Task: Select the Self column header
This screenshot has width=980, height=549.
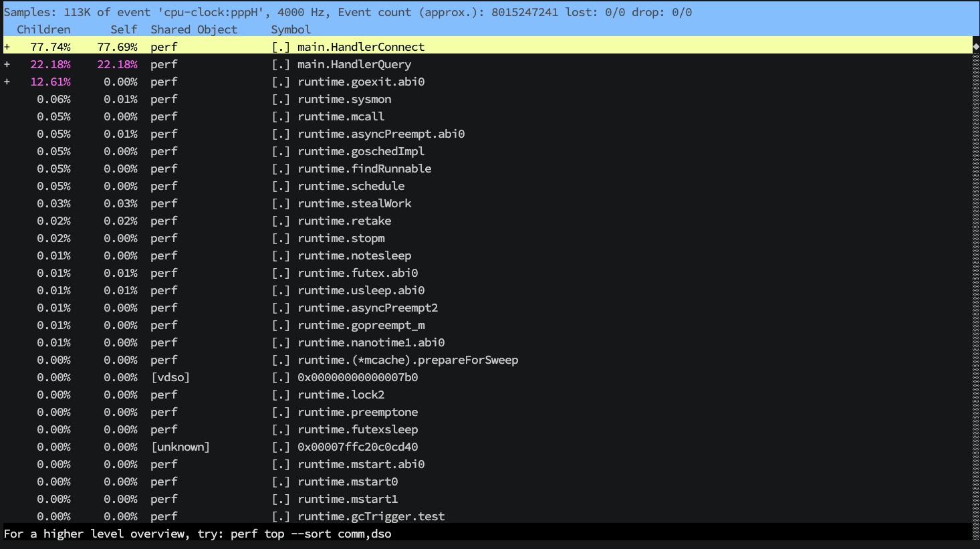Action: pos(124,29)
